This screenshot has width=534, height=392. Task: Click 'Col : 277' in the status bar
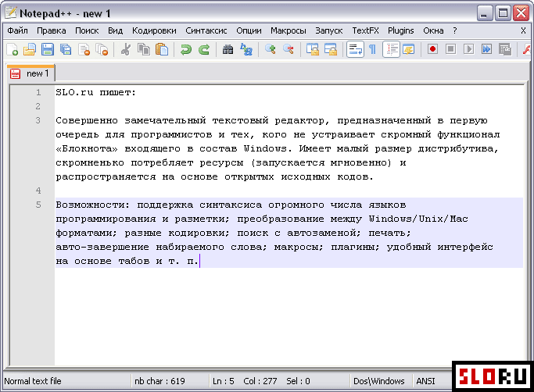coord(260,381)
